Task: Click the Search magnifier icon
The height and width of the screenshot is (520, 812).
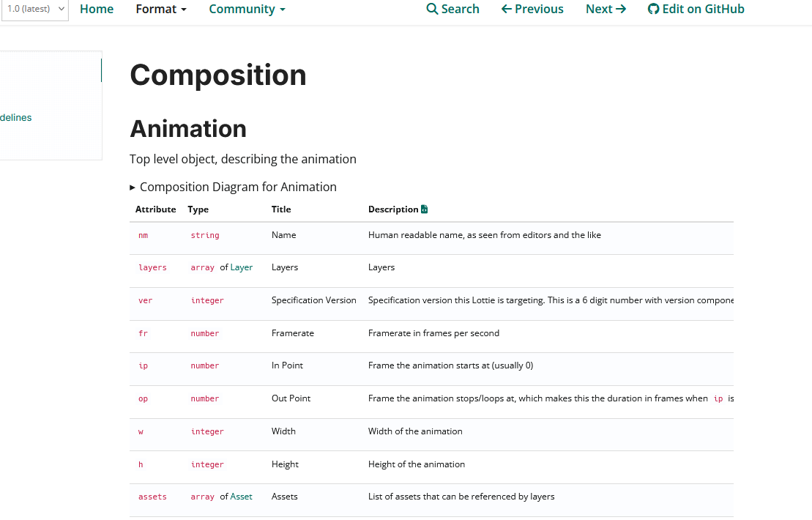Action: 432,10
